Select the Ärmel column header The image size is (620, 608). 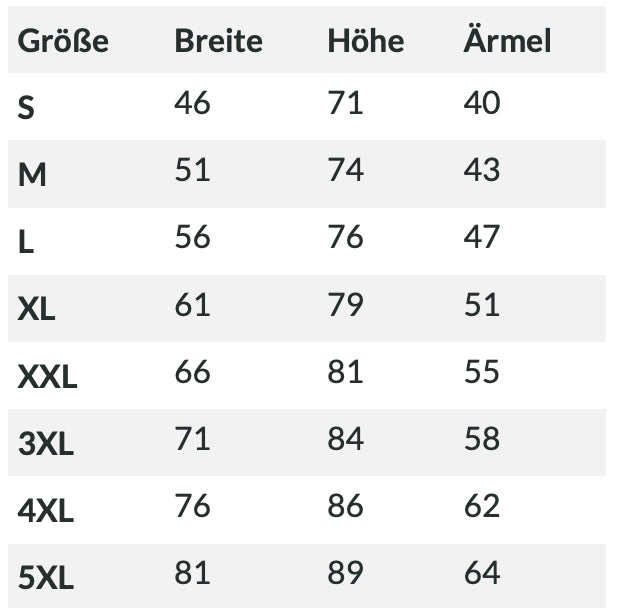(x=507, y=38)
